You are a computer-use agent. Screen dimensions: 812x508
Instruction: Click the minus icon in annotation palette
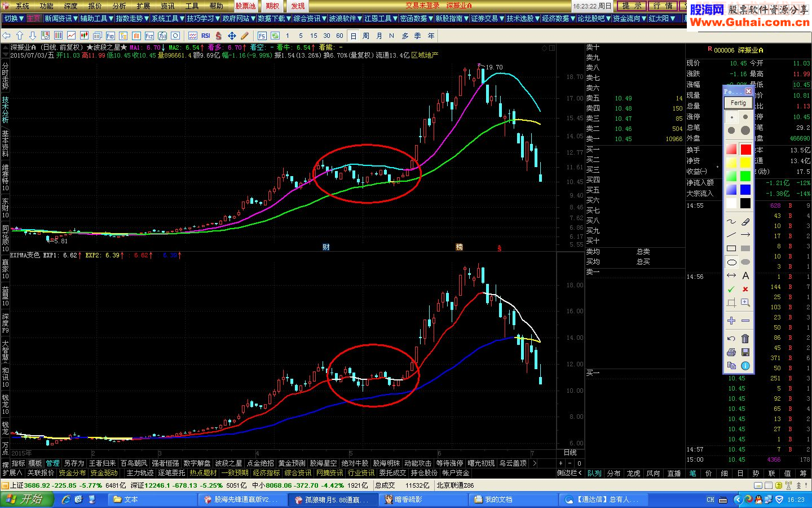tap(745, 321)
